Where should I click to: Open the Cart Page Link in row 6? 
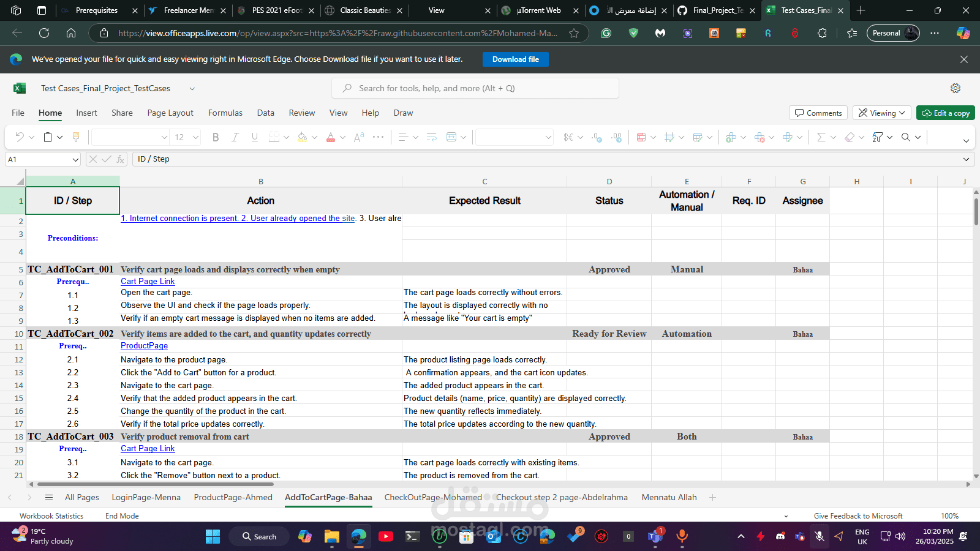click(x=148, y=282)
